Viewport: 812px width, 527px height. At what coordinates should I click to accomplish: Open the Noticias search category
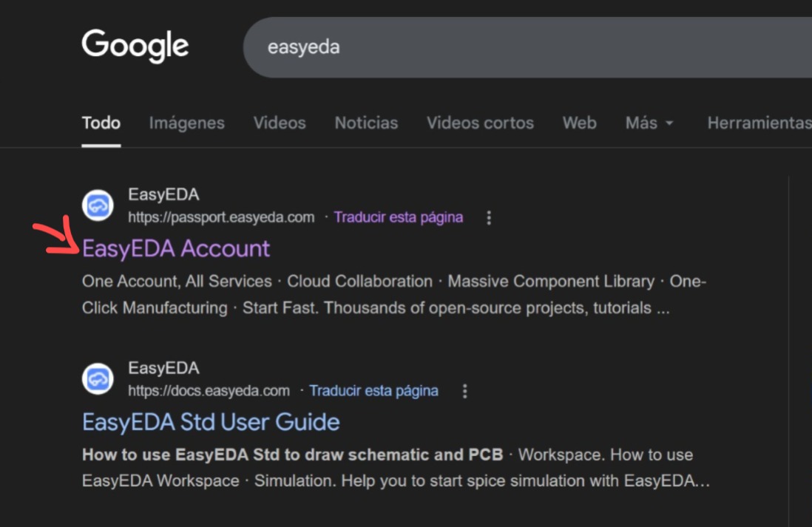click(365, 123)
